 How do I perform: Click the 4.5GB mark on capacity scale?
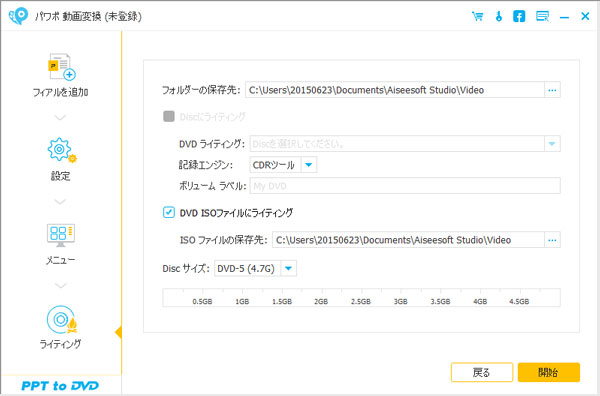(519, 301)
